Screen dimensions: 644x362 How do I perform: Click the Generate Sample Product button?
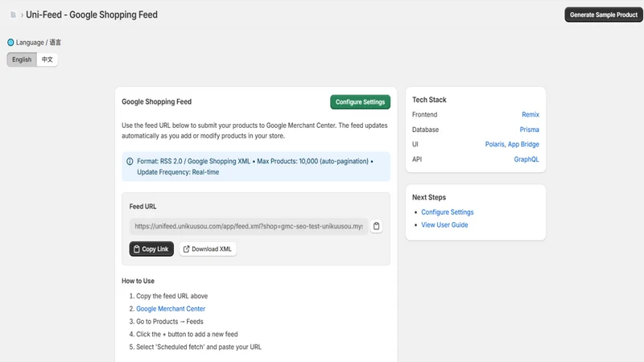(x=603, y=14)
